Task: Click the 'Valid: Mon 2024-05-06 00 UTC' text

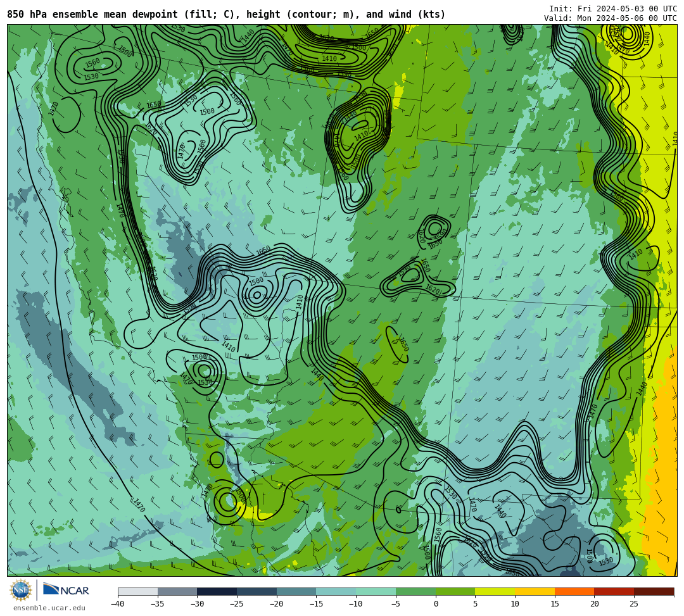Action: click(x=611, y=18)
